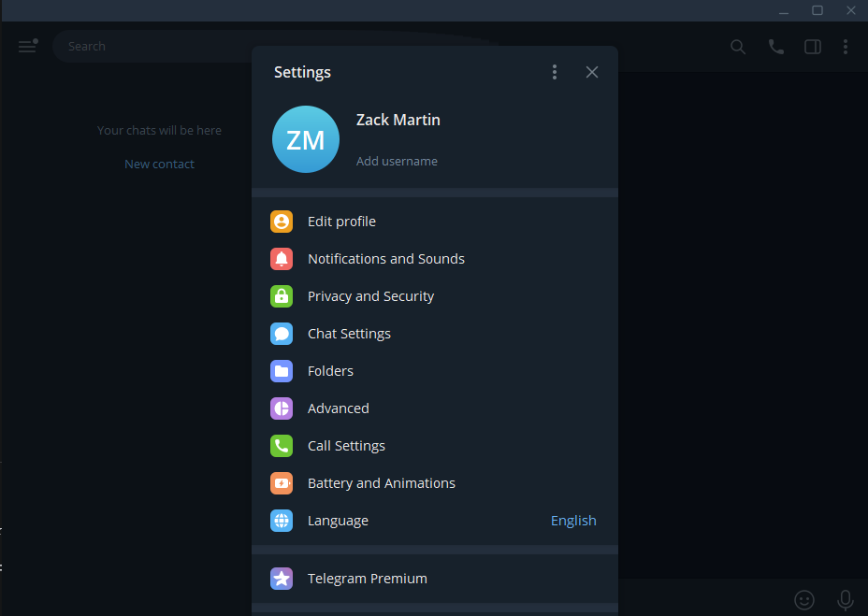This screenshot has height=616, width=868.
Task: Click New contact link in chat list
Action: coord(159,164)
